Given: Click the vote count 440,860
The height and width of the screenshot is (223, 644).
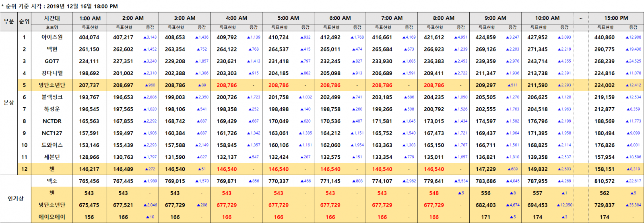Looking at the screenshot, I should coord(604,37).
